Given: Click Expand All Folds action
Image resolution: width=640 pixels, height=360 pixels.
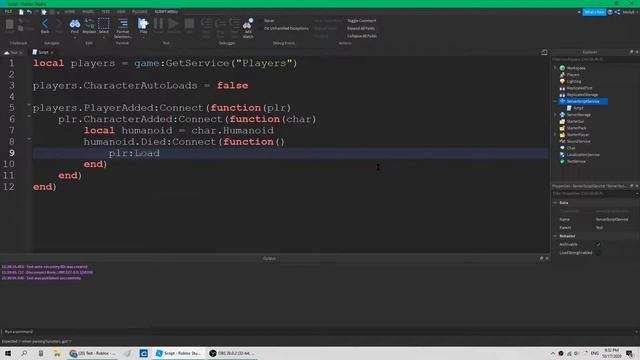Looking at the screenshot, I should 361,29.
